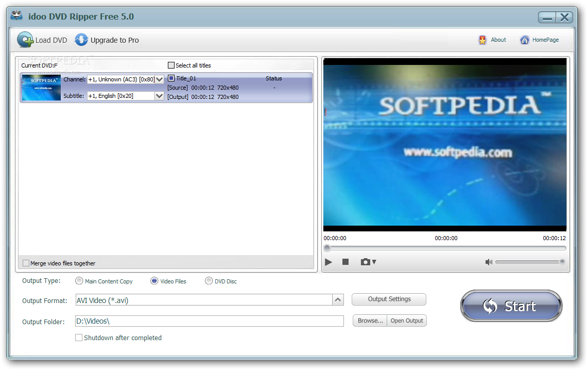This screenshot has width=588, height=370.
Task: Expand the Output Format list arrow
Action: 338,300
